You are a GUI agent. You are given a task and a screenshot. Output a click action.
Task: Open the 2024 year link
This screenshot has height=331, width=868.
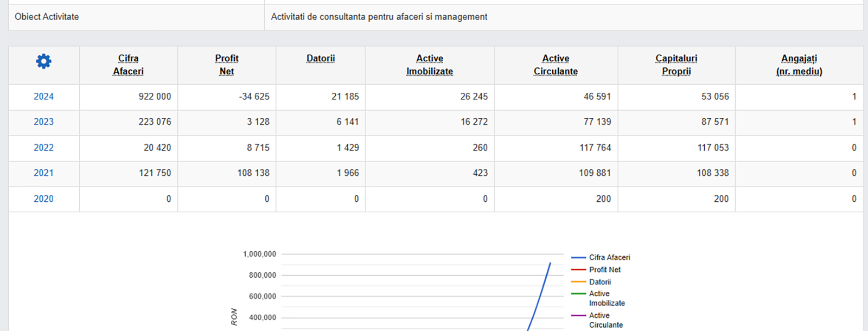point(43,97)
